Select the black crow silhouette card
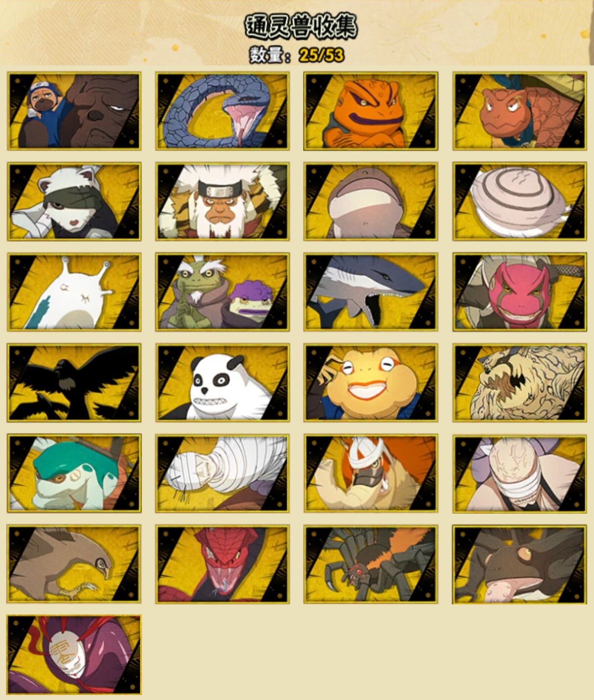Screen dimensions: 594x700 (74, 383)
